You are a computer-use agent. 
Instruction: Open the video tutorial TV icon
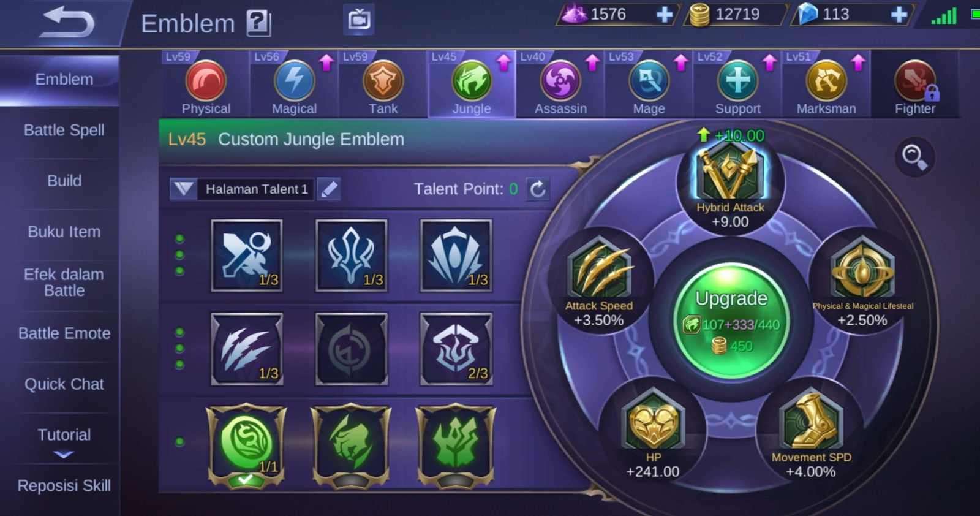(x=359, y=20)
